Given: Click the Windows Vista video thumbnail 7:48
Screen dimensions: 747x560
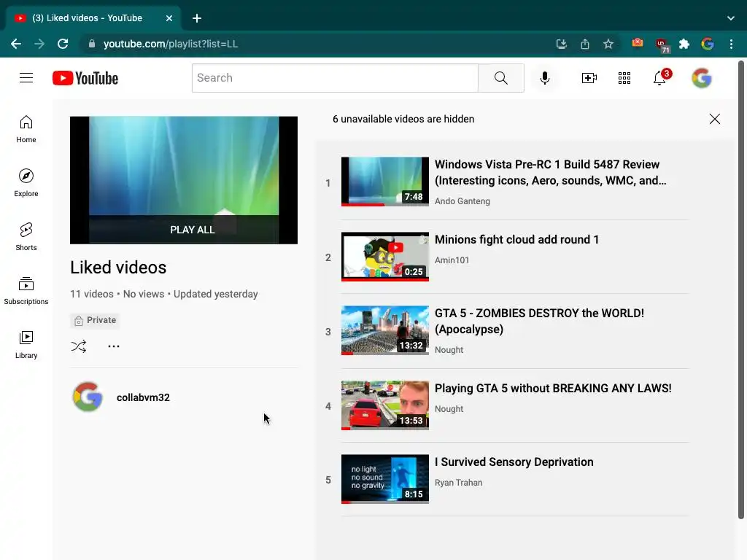Looking at the screenshot, I should (385, 182).
